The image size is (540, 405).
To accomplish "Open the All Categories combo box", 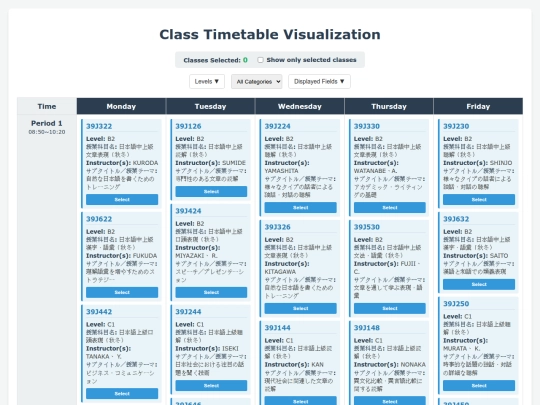I will (x=257, y=82).
